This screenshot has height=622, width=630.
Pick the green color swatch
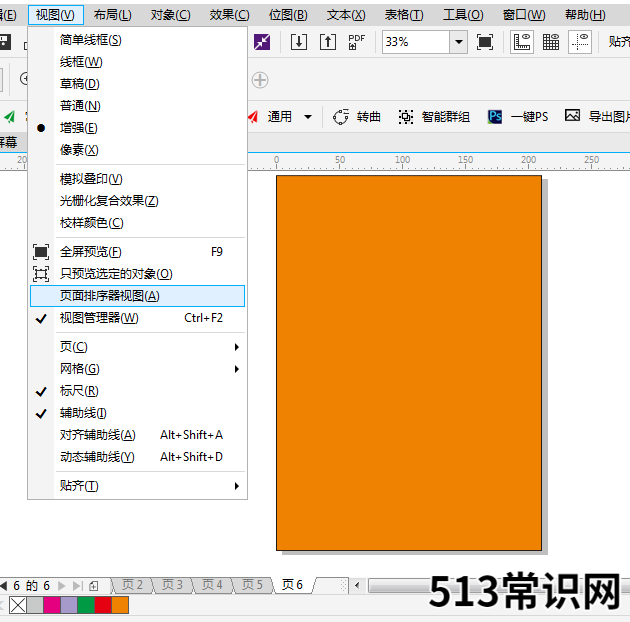[86, 605]
